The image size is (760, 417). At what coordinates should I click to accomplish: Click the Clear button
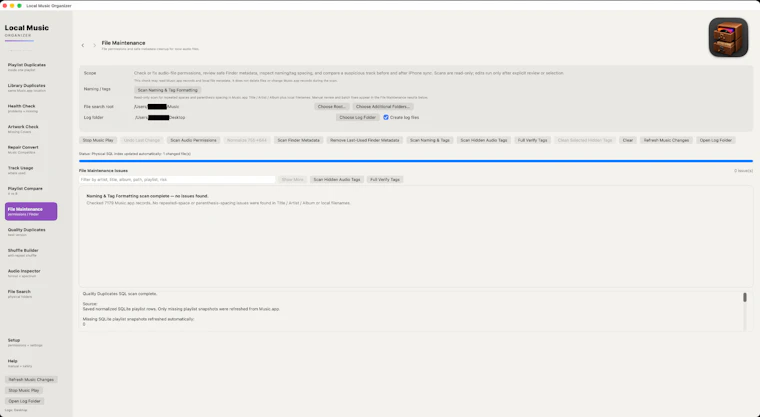coord(628,140)
